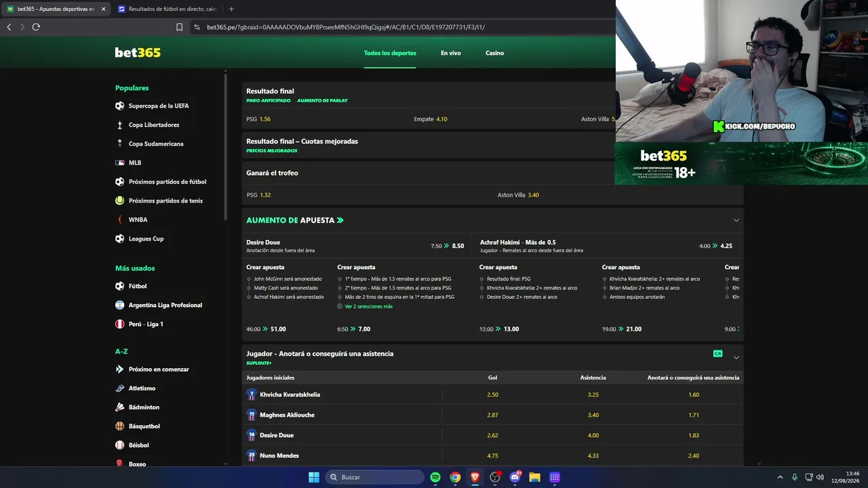Open the Todos los deportes tab
This screenshot has width=868, height=488.
click(390, 53)
